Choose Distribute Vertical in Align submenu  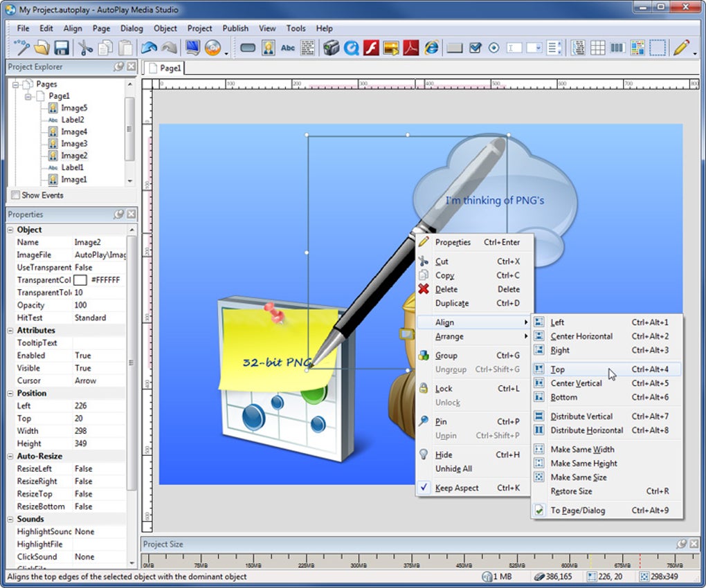(607, 416)
